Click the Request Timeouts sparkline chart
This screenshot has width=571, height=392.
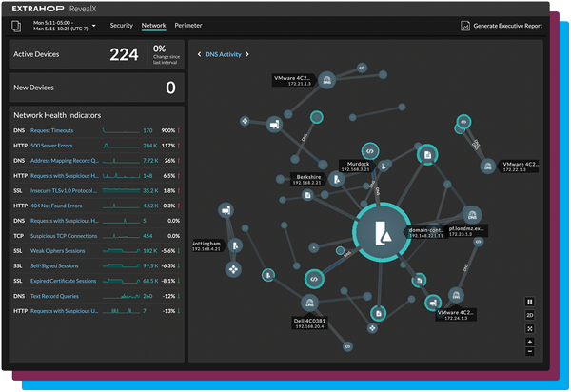coord(121,130)
